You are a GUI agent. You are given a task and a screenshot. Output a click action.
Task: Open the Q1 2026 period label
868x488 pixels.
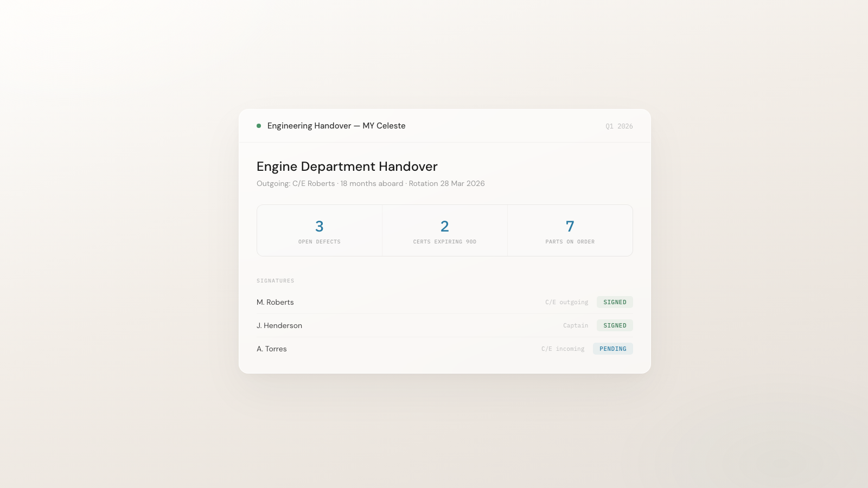point(619,126)
